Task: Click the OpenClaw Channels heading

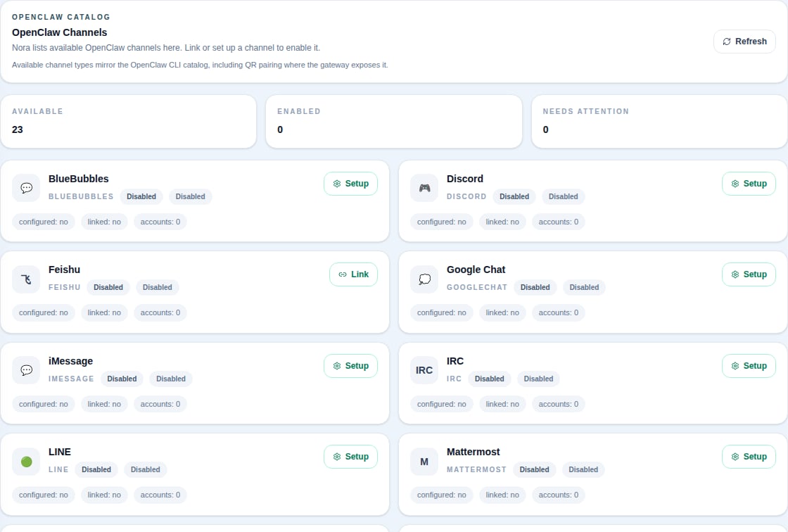Action: [59, 32]
